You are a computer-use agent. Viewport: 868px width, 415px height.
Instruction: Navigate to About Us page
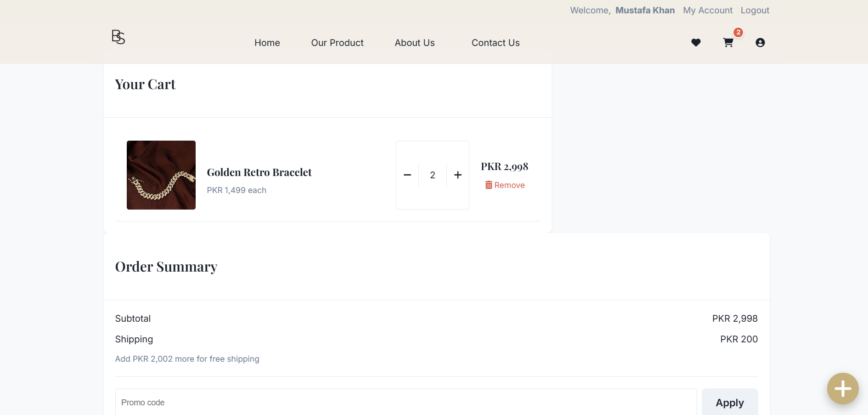(415, 43)
